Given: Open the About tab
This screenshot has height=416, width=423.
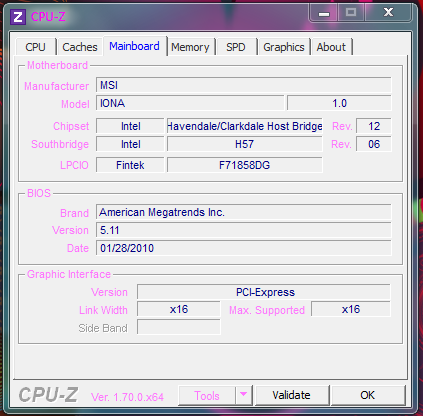Looking at the screenshot, I should click(x=331, y=47).
